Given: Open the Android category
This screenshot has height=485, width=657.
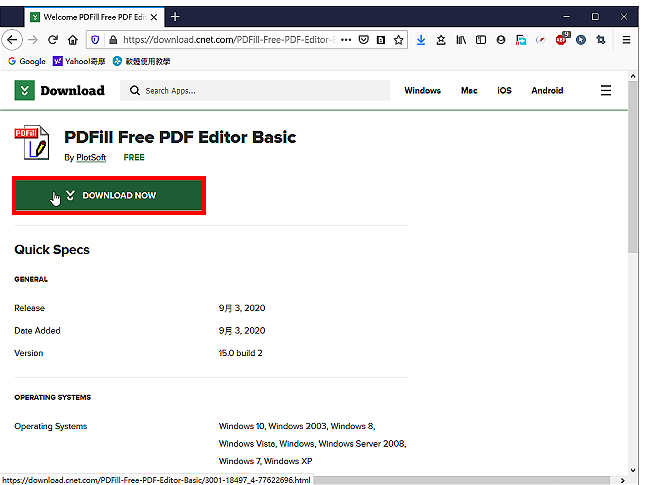Looking at the screenshot, I should (x=547, y=90).
